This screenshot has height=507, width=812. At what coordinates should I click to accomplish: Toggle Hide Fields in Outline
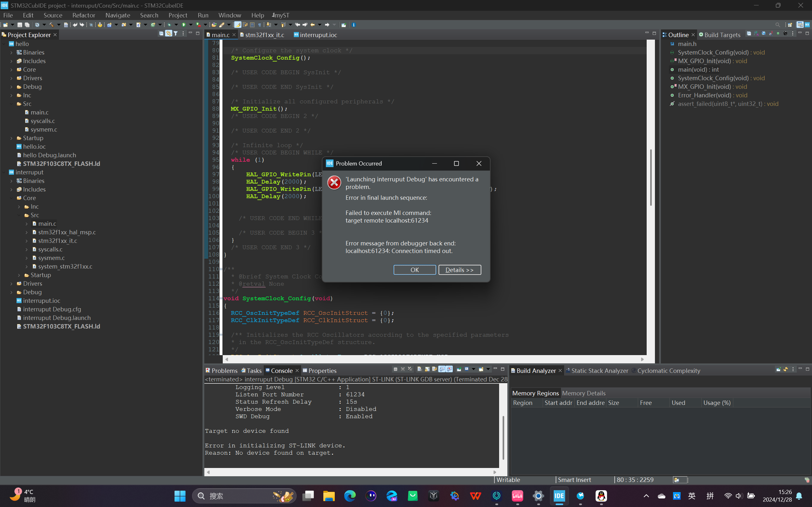[x=764, y=34]
